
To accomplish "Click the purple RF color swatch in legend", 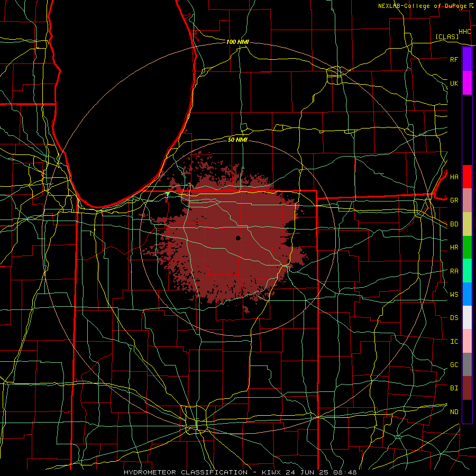I will pyautogui.click(x=467, y=59).
